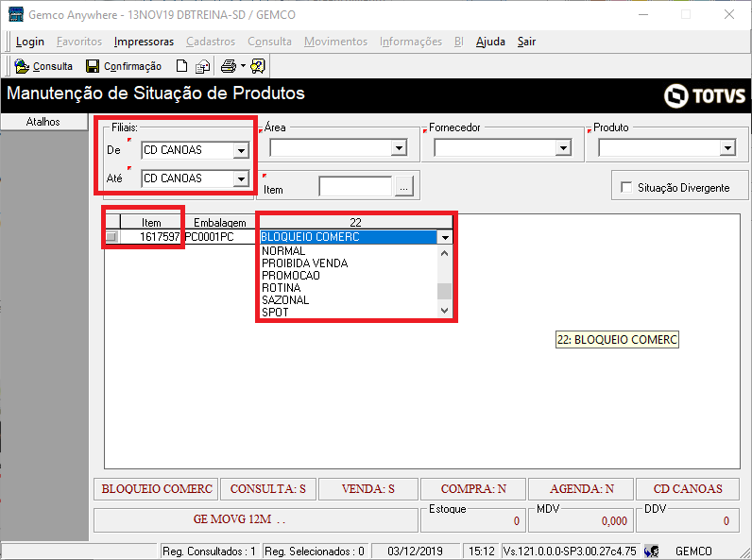
Task: Expand the Filiais De dropdown
Action: (x=241, y=150)
